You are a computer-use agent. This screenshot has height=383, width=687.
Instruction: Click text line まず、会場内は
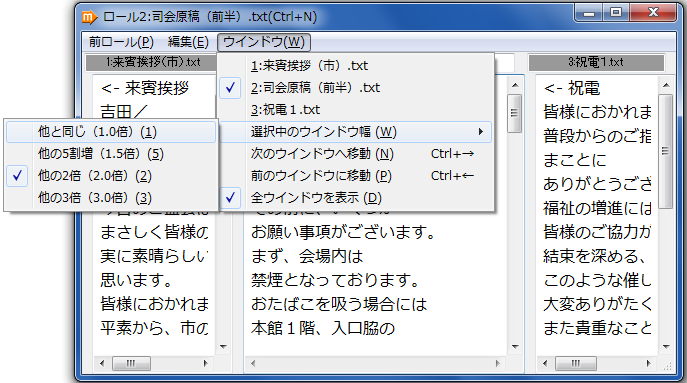tap(307, 256)
